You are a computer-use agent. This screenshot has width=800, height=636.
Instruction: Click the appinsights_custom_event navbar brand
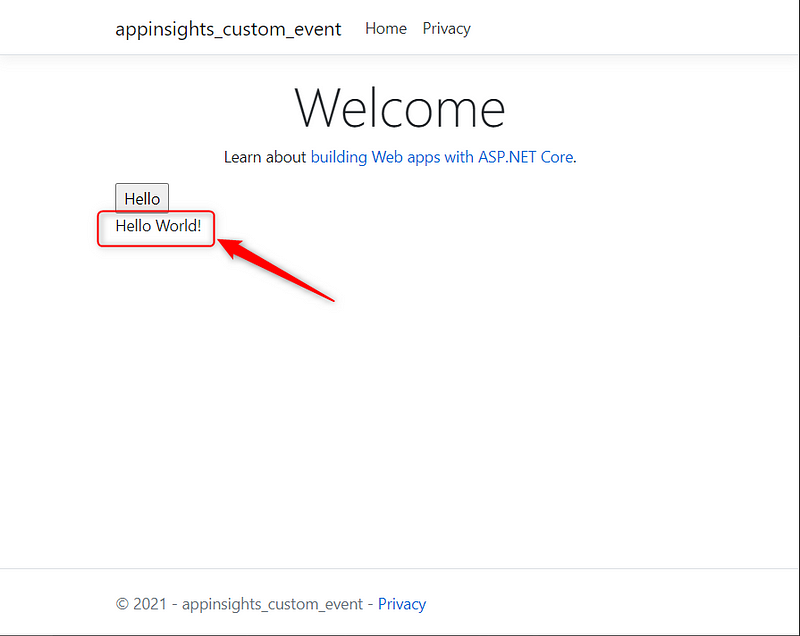[x=228, y=29]
